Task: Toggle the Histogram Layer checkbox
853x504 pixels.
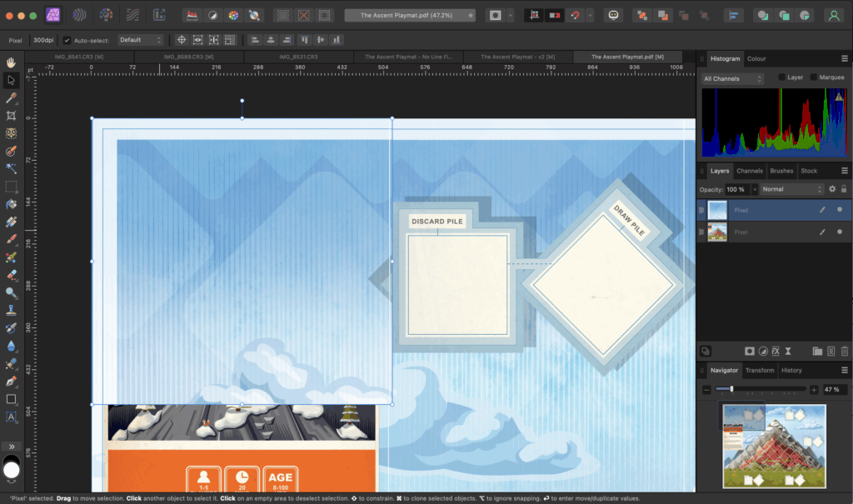Action: [x=781, y=77]
